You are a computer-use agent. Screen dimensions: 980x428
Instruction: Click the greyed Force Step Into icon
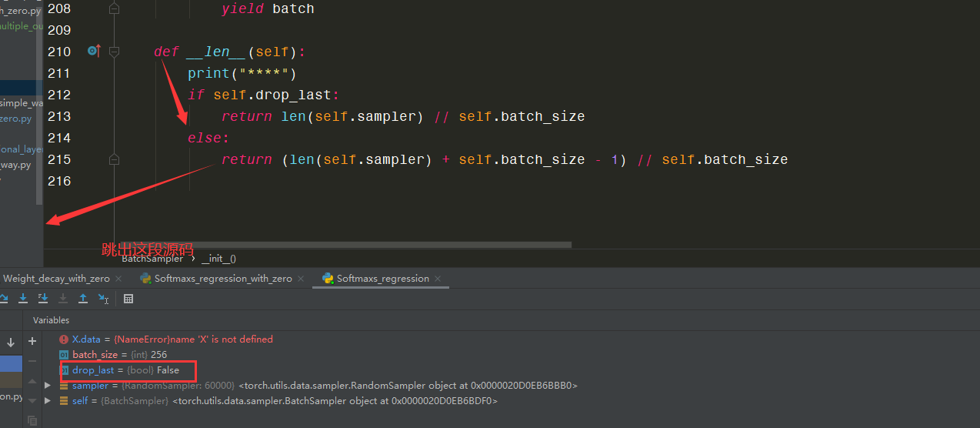tap(63, 299)
